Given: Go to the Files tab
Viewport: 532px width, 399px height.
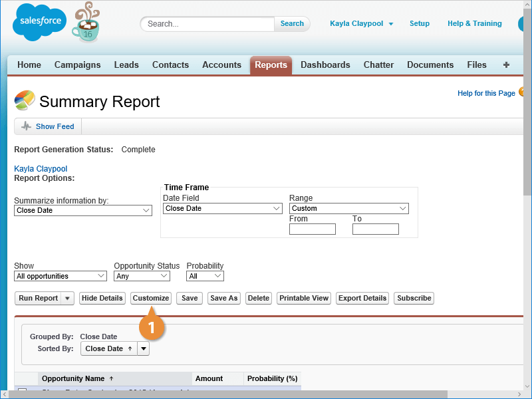Looking at the screenshot, I should coord(476,65).
